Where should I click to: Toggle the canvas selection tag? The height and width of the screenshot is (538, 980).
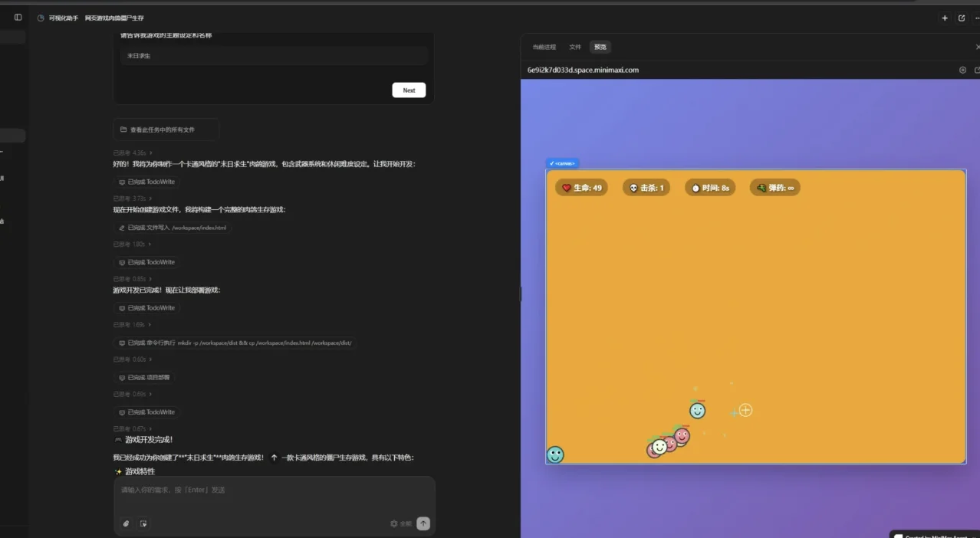coord(562,163)
